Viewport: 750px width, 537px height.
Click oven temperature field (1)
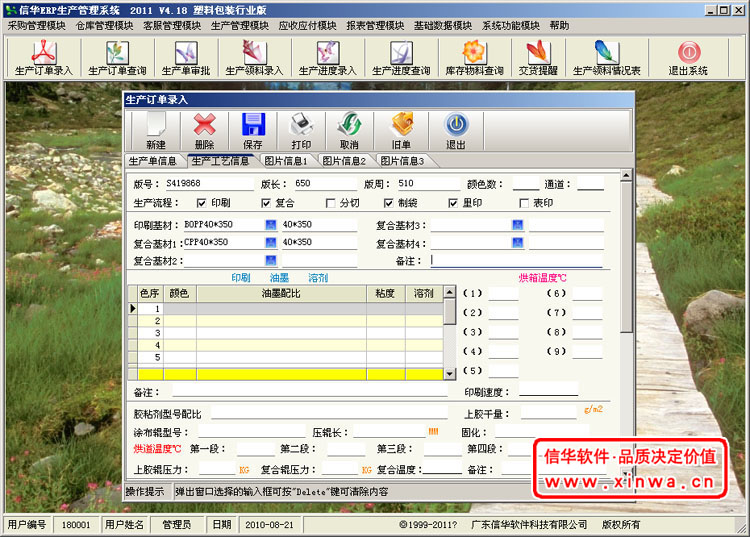pyautogui.click(x=503, y=294)
